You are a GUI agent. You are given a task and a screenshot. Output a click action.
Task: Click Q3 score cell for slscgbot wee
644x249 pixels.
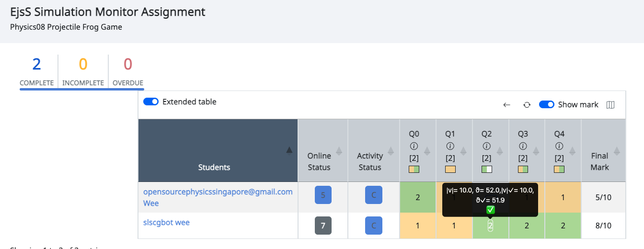pyautogui.click(x=527, y=226)
